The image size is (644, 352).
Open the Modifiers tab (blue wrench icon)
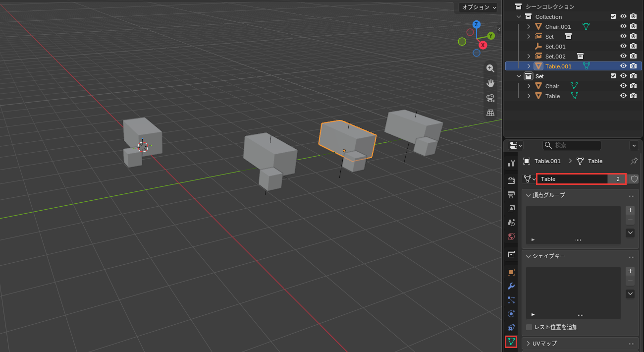(x=511, y=286)
